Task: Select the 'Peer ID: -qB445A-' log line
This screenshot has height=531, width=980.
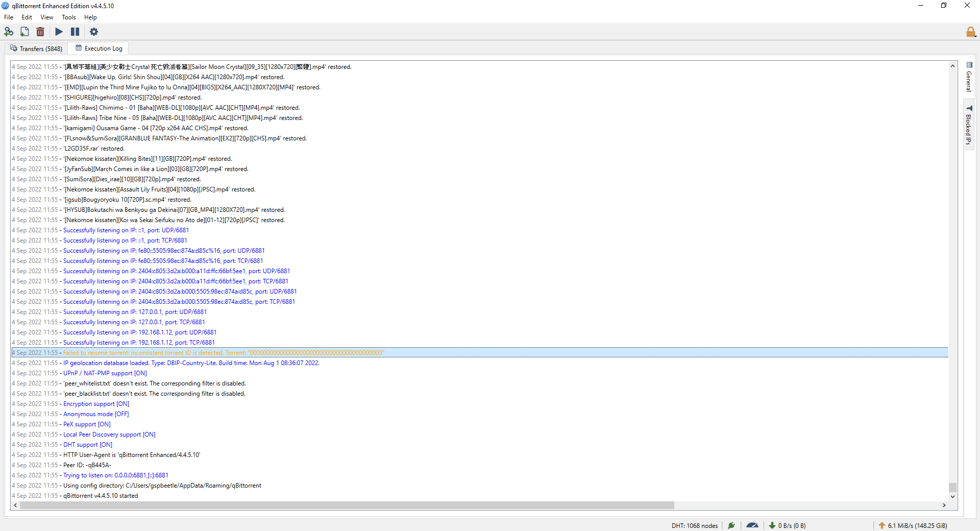Action: 479,465
